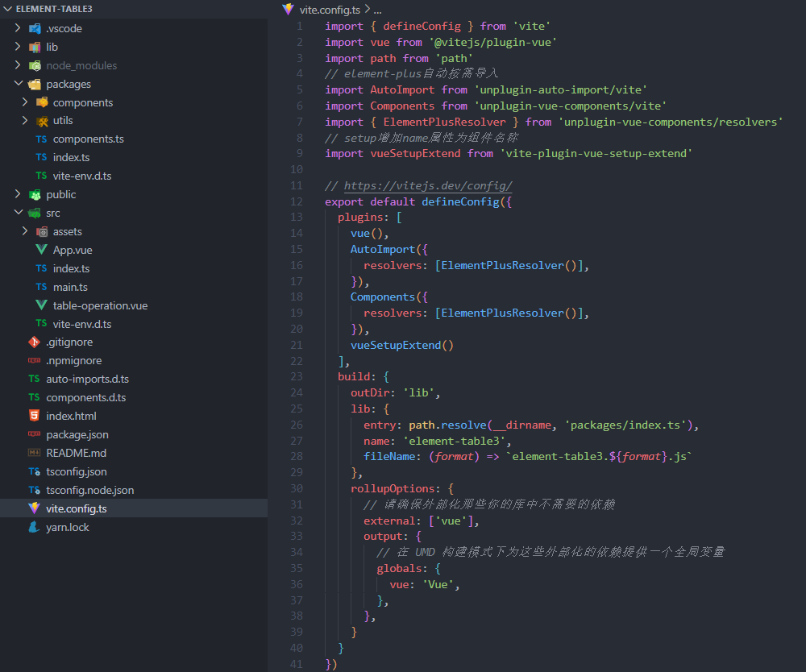The height and width of the screenshot is (672, 806).
Task: Expand the utils folder chevron
Action: pos(25,120)
